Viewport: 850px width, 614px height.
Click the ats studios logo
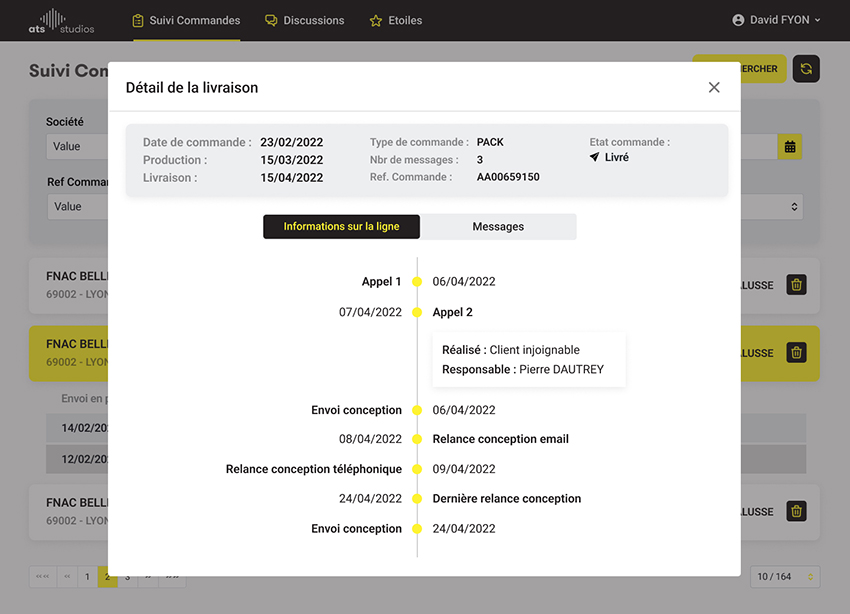(61, 21)
